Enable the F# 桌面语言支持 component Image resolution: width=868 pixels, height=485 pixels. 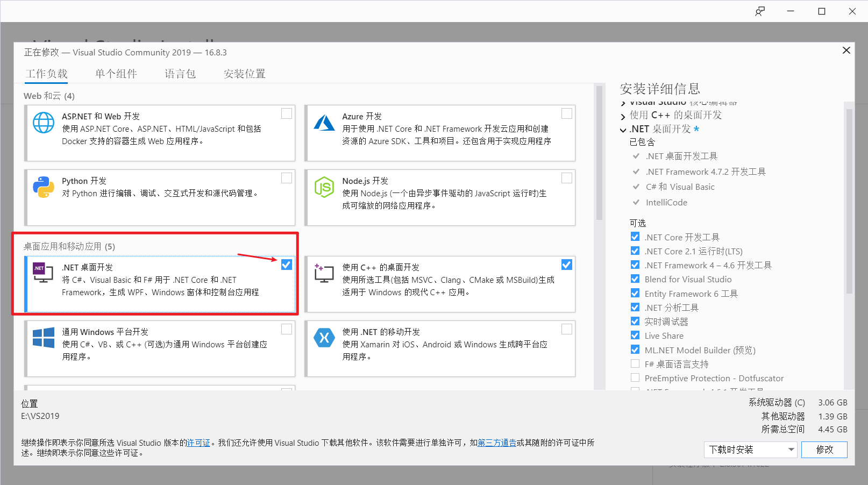635,363
